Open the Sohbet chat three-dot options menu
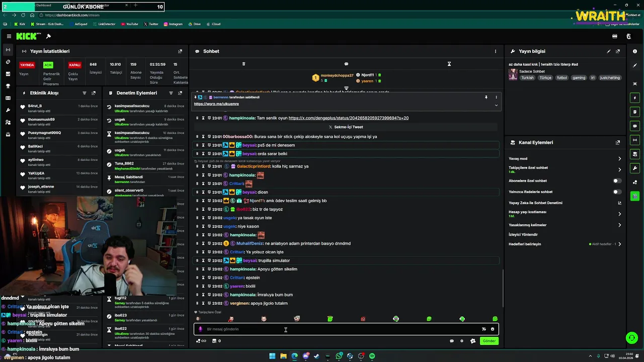This screenshot has height=362, width=644. click(495, 51)
